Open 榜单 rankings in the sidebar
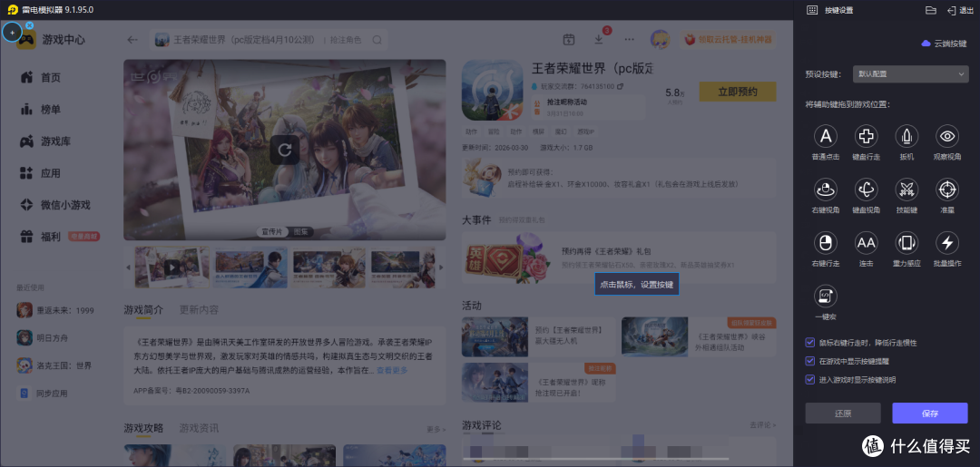Viewport: 980px width, 467px height. coord(42,109)
